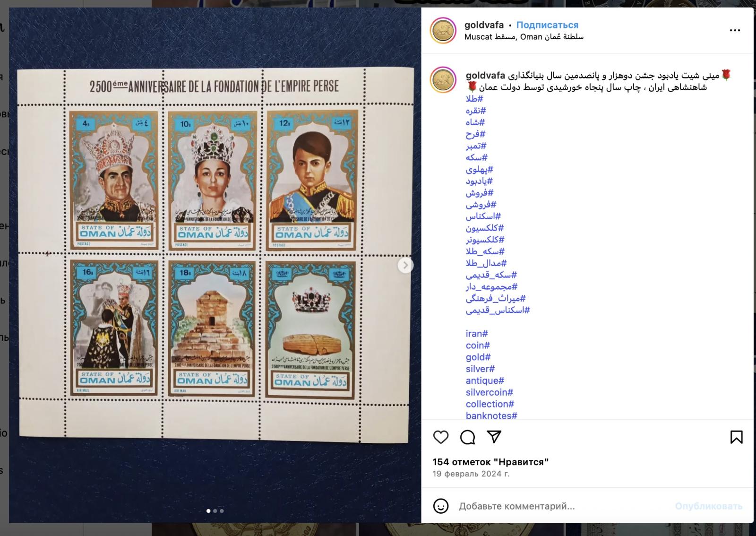Click goldvafa username in header

[x=484, y=25]
